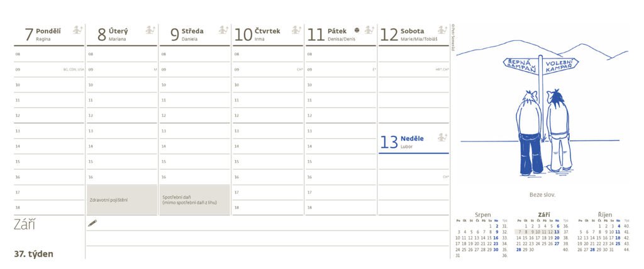Click the Říjen mini calendar title
644x269 pixels.
tap(603, 215)
